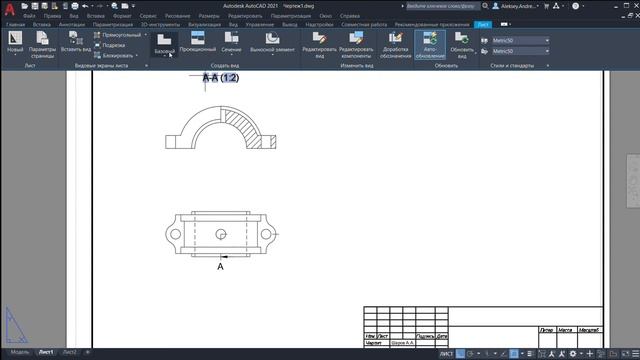Open the second Metric50 style dropdown
The image size is (640, 360).
[x=520, y=51]
